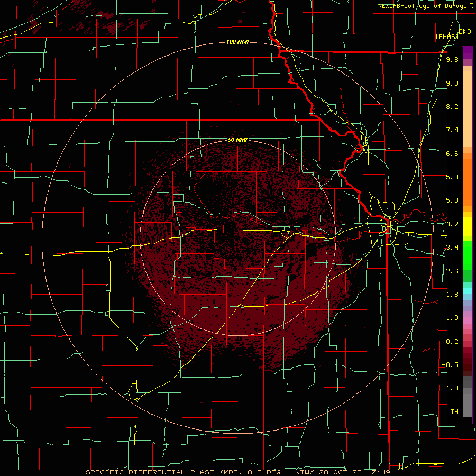Click the Specific Differential Phase (KDP) caption
This screenshot has width=476, height=476.
(x=166, y=472)
